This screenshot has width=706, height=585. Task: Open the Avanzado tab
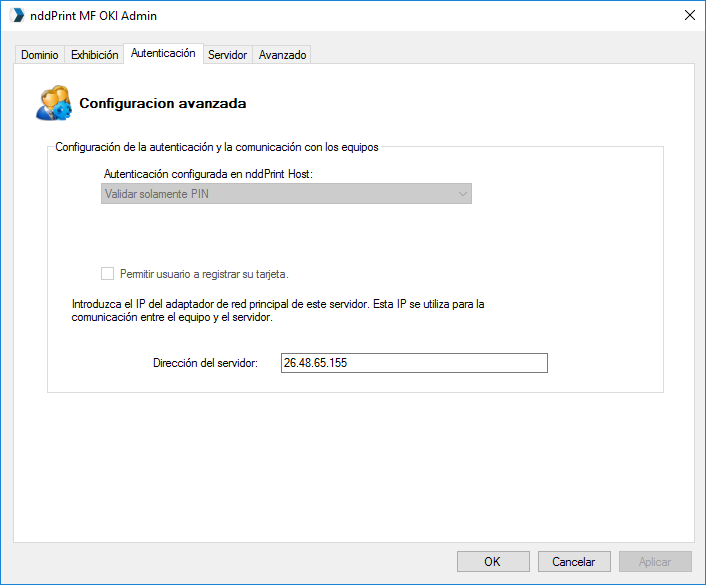tap(282, 55)
